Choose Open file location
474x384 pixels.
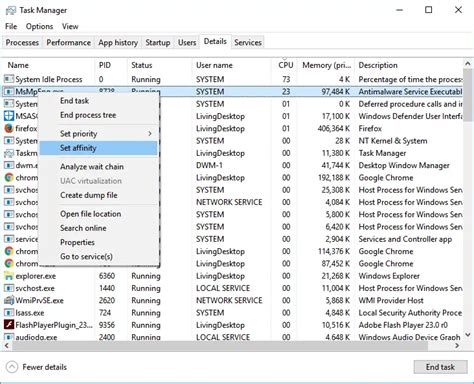(x=98, y=214)
